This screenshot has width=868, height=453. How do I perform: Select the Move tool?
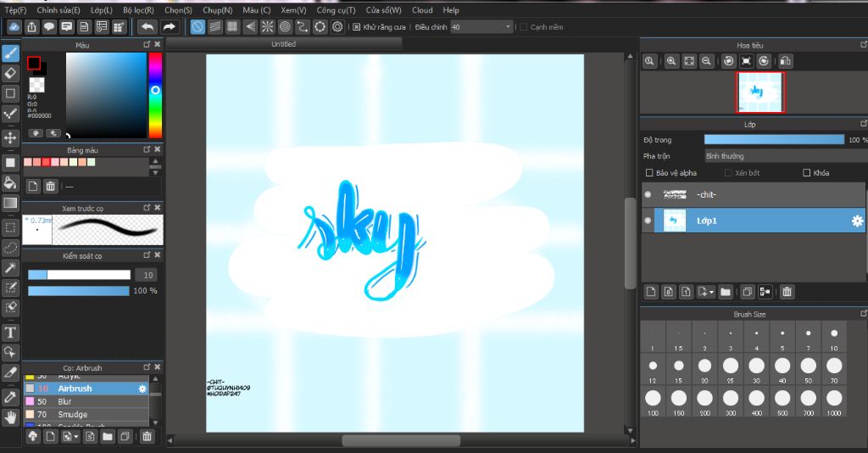point(10,137)
